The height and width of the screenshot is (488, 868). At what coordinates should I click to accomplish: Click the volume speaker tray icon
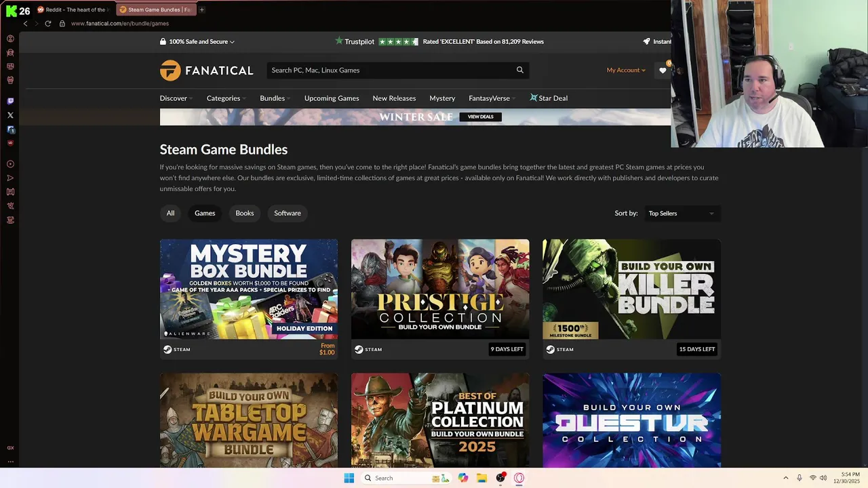pyautogui.click(x=823, y=478)
